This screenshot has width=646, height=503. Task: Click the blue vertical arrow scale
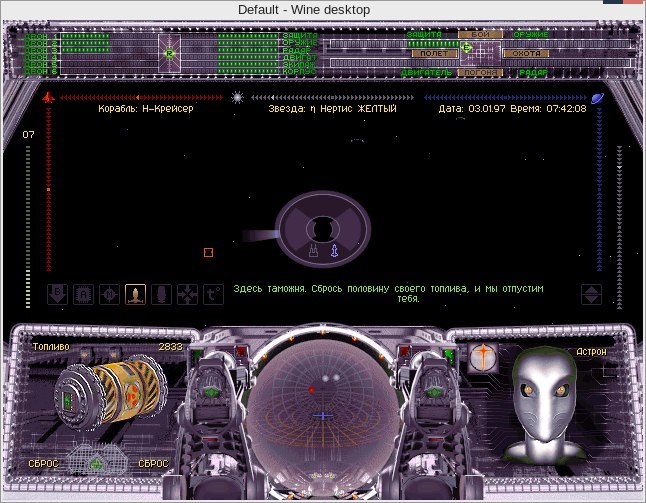pyautogui.click(x=599, y=190)
